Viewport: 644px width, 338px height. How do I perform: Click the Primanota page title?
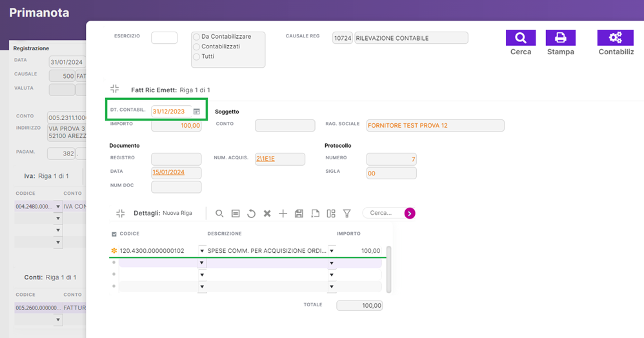tap(39, 13)
